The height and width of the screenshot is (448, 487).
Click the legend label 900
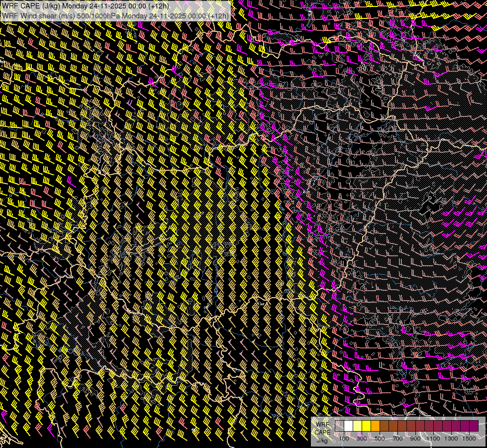(415, 439)
